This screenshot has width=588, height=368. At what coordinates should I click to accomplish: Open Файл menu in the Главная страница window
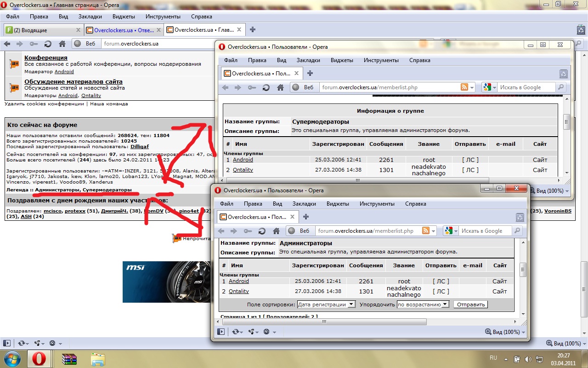click(13, 17)
